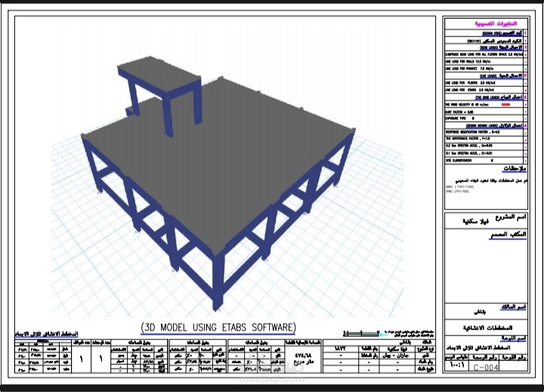Click "فيلا سكنية" under the project name
This screenshot has height=392, width=544.
tap(476, 221)
